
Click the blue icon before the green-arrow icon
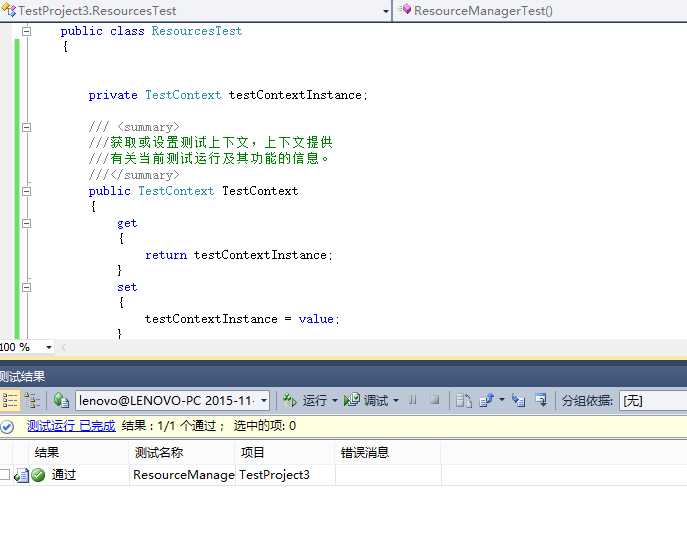[x=518, y=400]
